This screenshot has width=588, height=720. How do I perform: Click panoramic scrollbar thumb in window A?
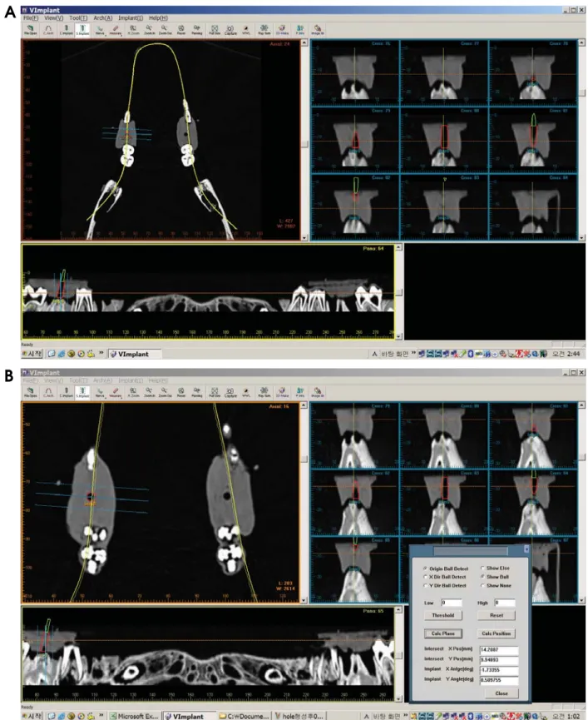(398, 292)
